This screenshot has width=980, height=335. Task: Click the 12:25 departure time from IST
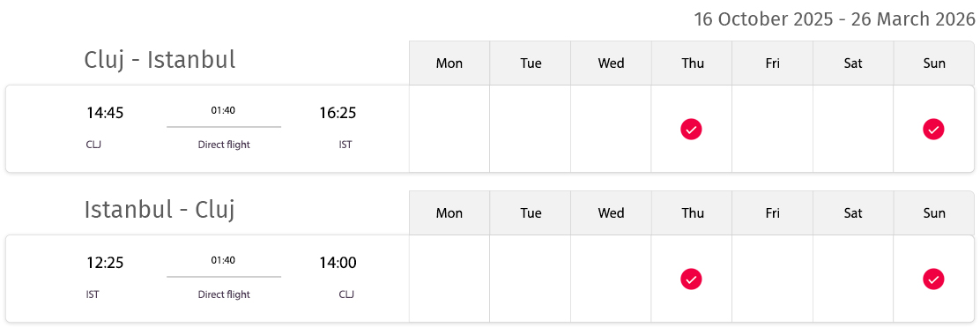click(x=105, y=263)
